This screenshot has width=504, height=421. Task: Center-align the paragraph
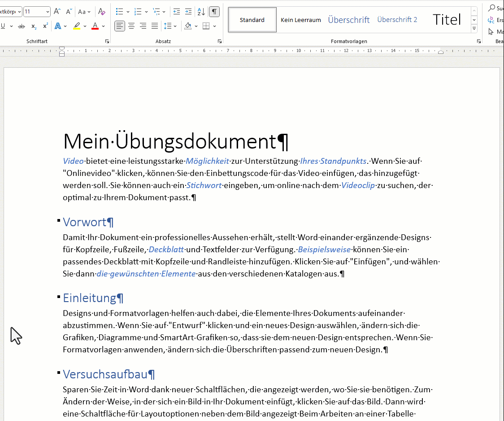coord(131,26)
